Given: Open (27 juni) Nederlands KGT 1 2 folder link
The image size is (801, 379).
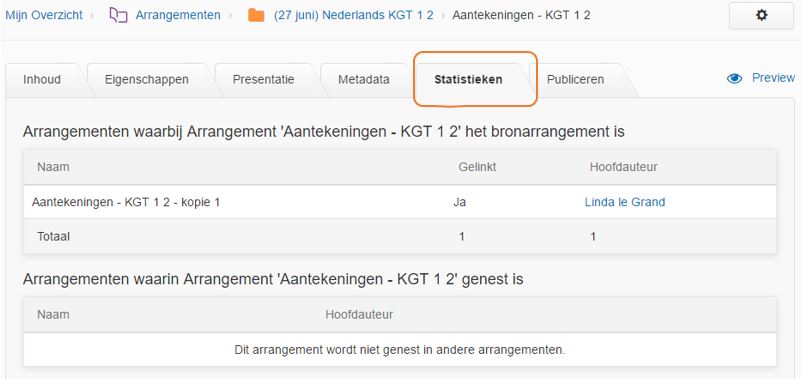Looking at the screenshot, I should [x=354, y=15].
